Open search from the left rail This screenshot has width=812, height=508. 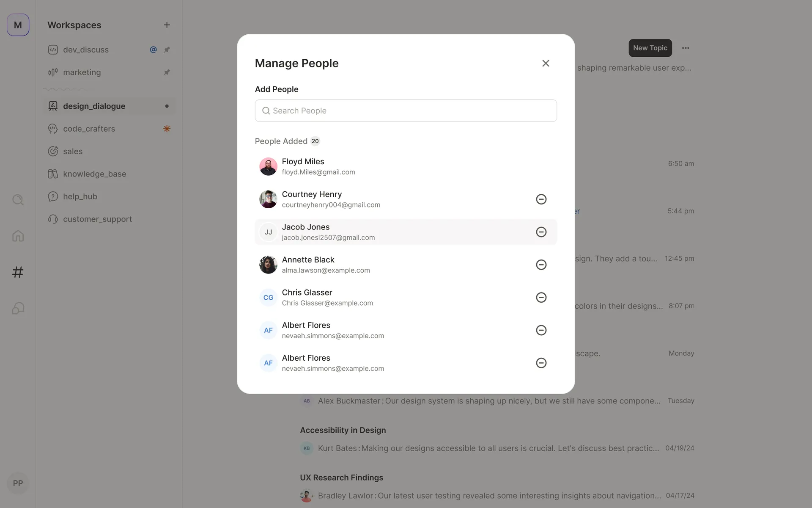tap(18, 199)
